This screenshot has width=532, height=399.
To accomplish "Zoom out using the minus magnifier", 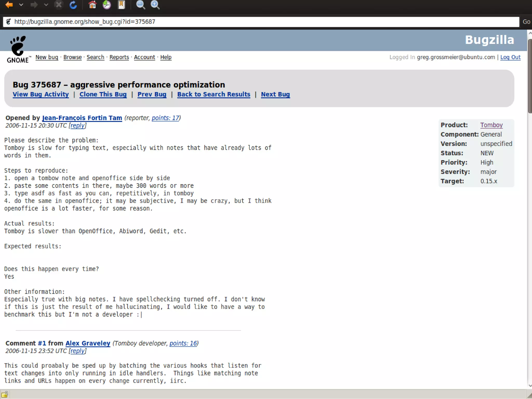I will pos(141,5).
